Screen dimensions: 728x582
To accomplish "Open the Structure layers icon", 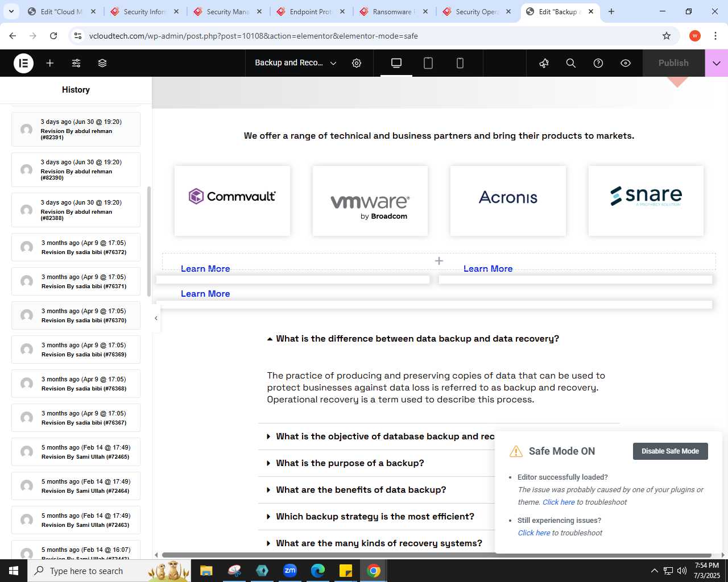I will 102,63.
